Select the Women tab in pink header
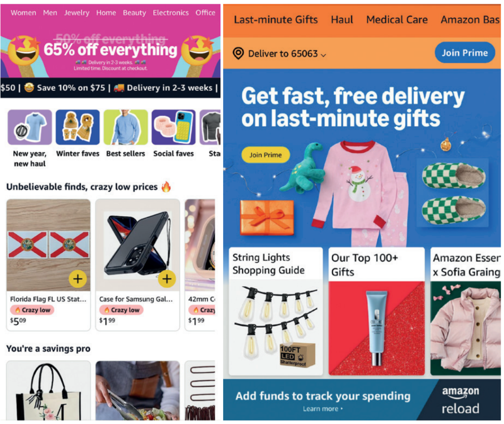This screenshot has height=424, width=504. (23, 13)
